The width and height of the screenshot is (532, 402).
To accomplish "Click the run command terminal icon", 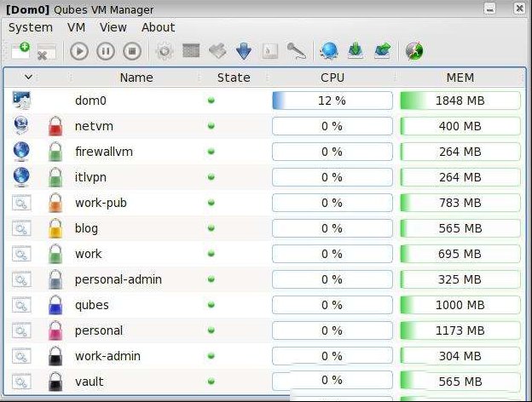I will (270, 51).
